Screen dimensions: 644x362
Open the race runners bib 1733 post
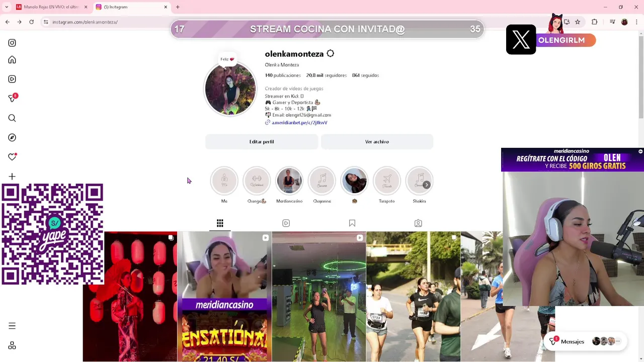pos(413,297)
